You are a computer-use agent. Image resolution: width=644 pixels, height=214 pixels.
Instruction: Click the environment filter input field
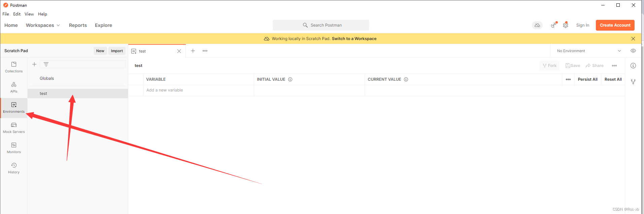coord(82,64)
